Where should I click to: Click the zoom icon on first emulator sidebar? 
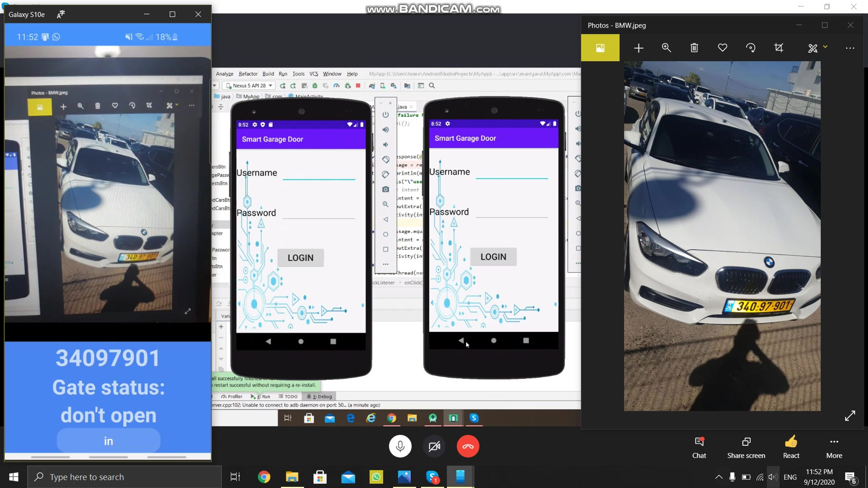385,204
